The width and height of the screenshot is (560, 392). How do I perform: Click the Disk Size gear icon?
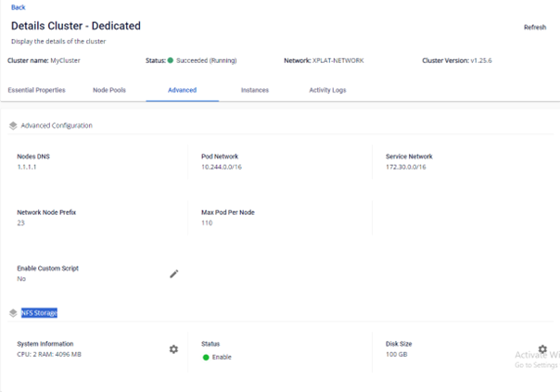542,349
